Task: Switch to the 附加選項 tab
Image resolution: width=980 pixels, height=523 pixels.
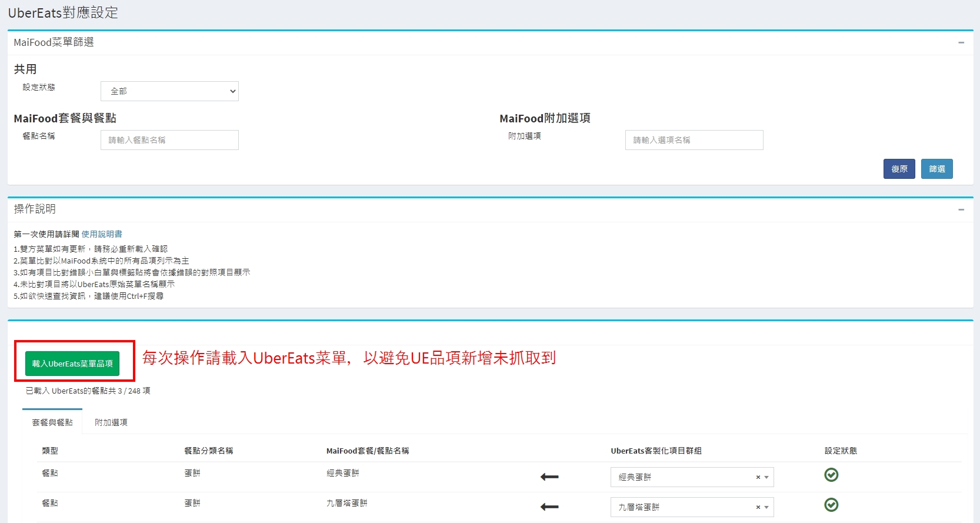Action: click(111, 422)
